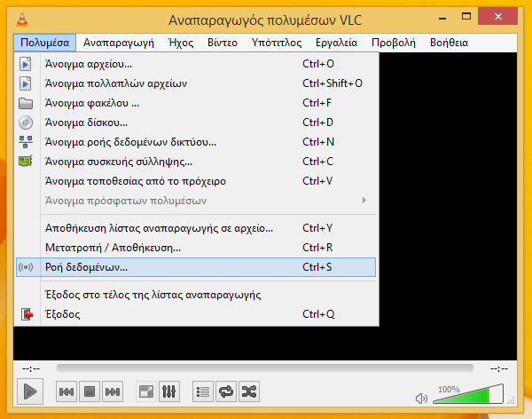Image resolution: width=532 pixels, height=419 pixels.
Task: Select highlighted Ροή δεδομένων... entry
Action: pos(196,267)
